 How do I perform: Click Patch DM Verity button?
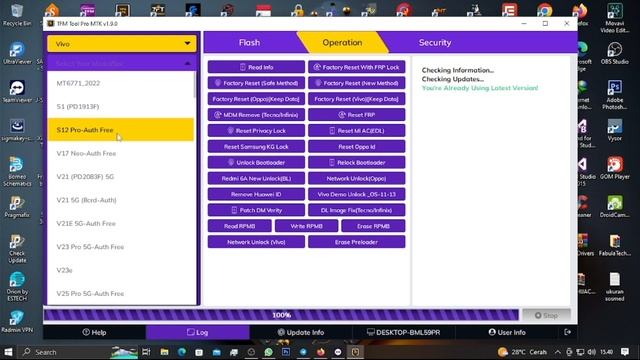point(256,210)
